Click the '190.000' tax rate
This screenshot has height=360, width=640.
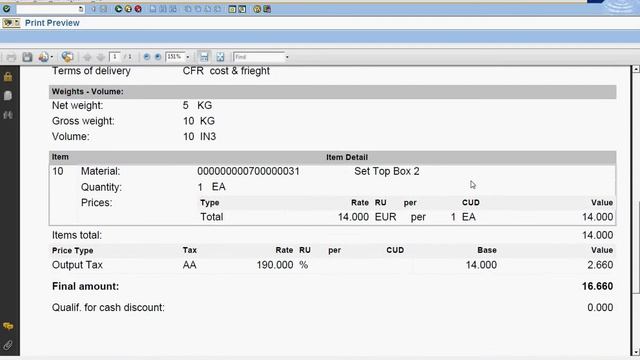(x=275, y=265)
